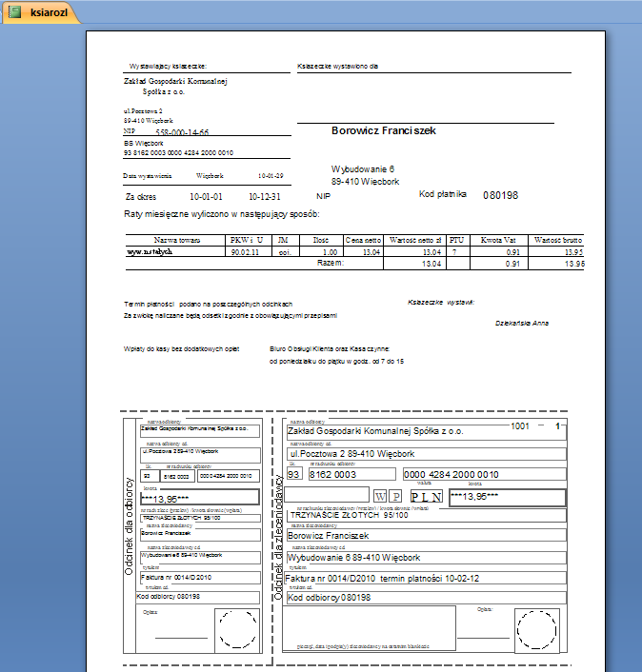
Task: Select the ksiarozl report tab
Action: coord(41,12)
